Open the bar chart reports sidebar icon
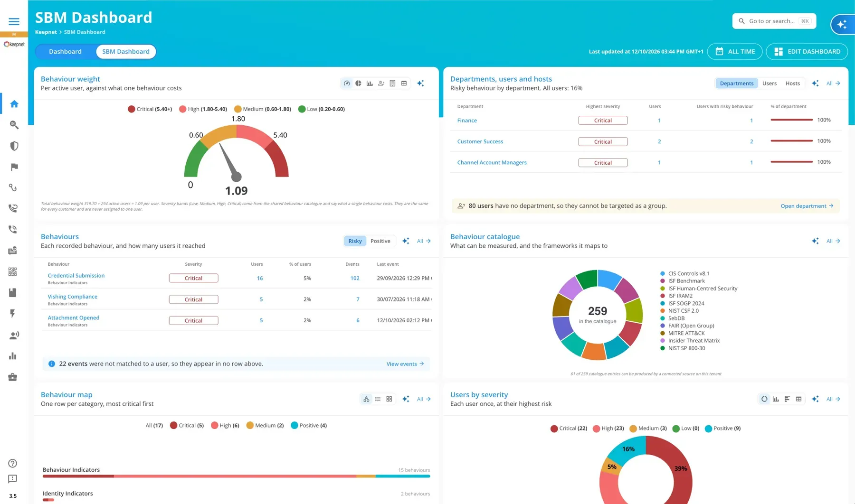 point(13,356)
